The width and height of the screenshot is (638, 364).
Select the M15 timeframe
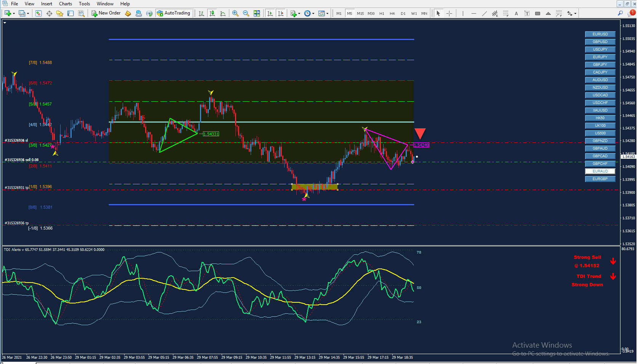pos(360,13)
